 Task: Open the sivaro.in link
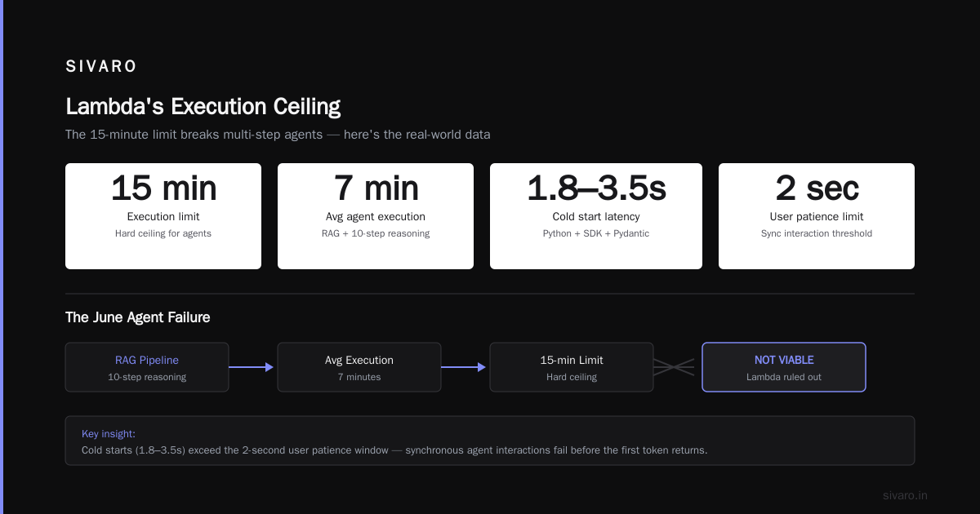tap(905, 495)
